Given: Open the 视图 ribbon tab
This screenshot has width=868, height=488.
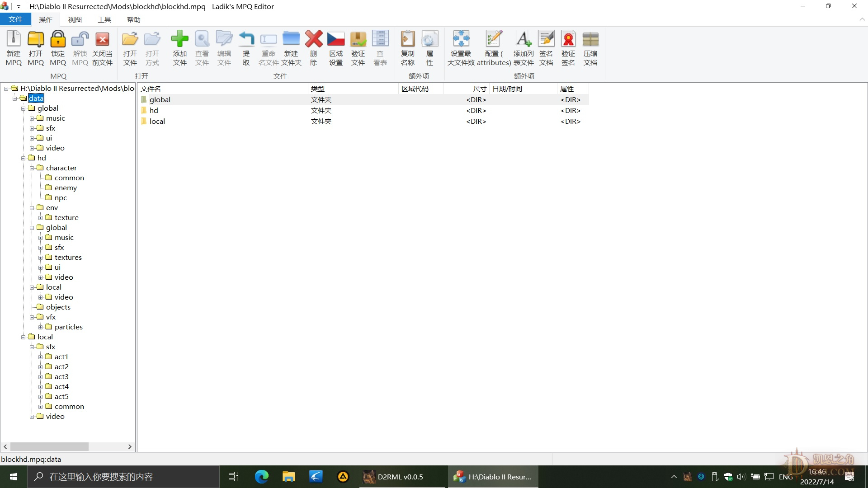Looking at the screenshot, I should [75, 19].
